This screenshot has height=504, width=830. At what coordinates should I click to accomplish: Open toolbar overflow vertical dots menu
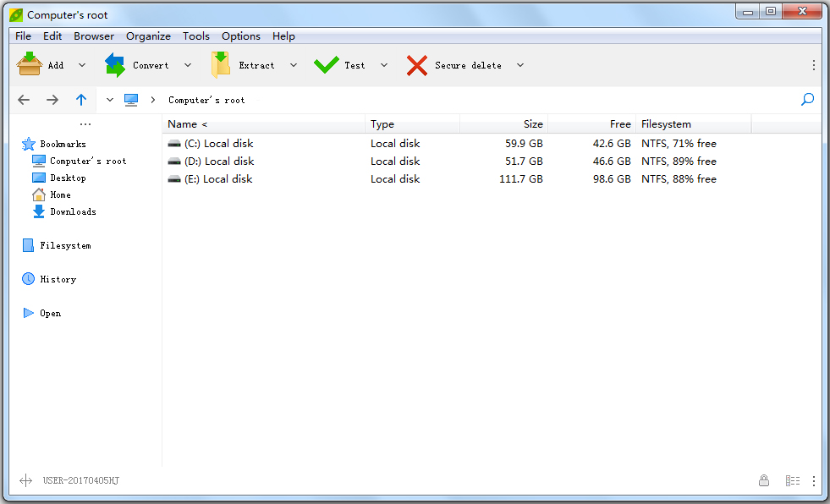(814, 65)
